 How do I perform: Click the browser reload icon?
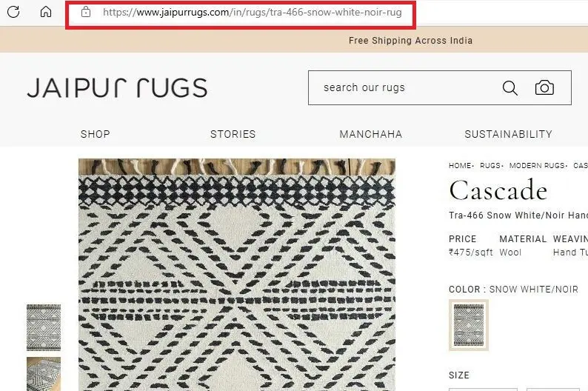pos(13,12)
